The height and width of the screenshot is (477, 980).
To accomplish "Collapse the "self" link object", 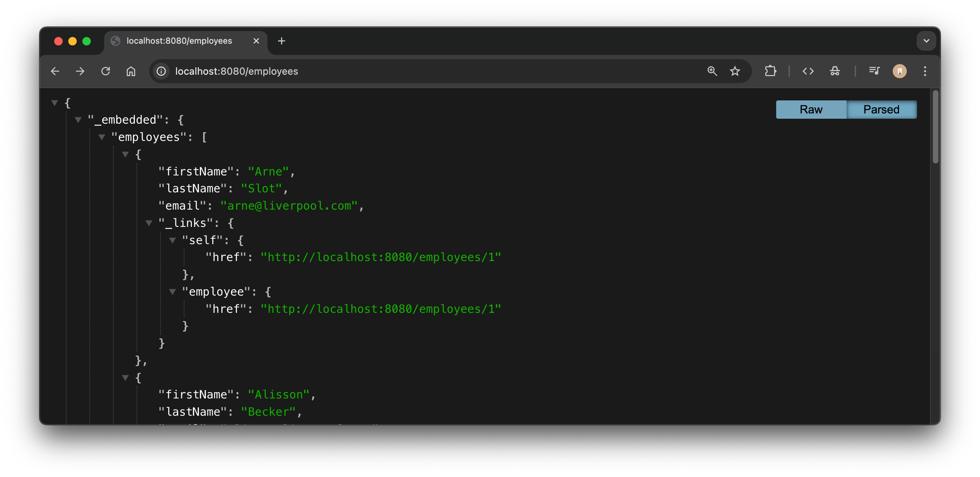I will coord(173,240).
